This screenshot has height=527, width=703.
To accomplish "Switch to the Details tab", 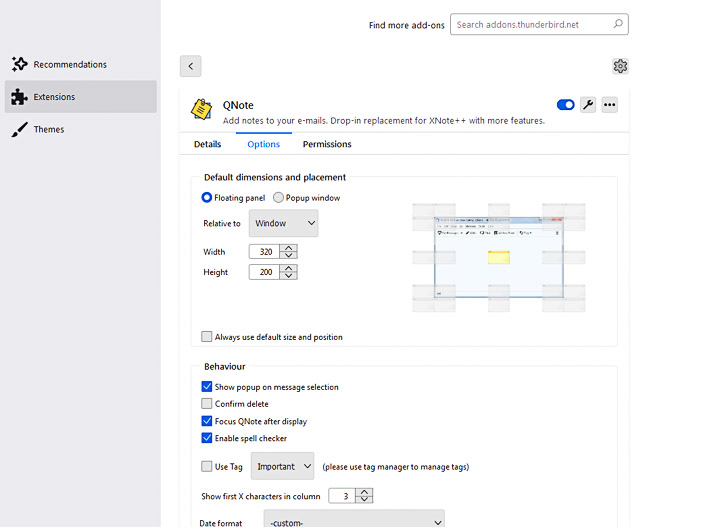I will click(208, 144).
